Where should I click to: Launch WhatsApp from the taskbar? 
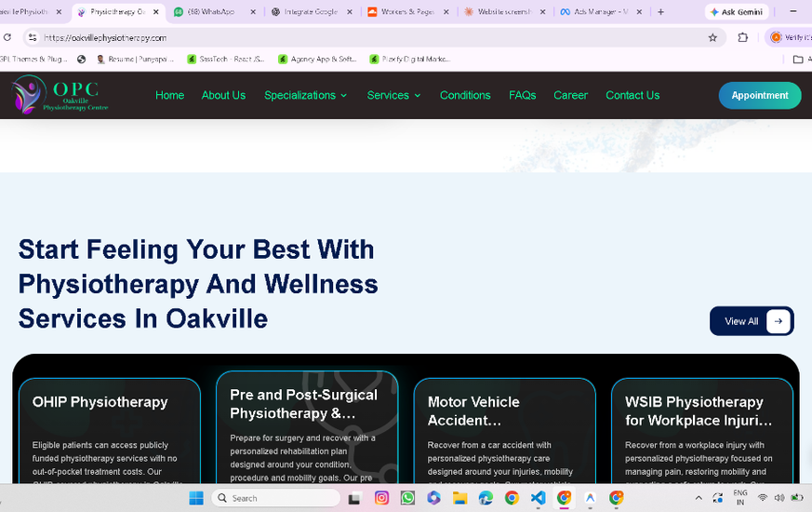point(407,498)
